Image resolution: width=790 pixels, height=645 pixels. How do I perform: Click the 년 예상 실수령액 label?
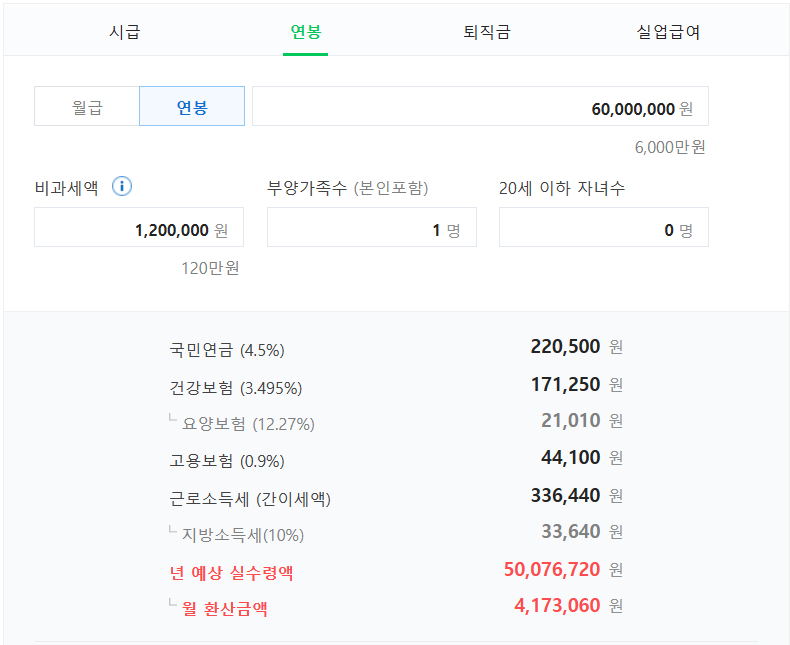tap(231, 573)
